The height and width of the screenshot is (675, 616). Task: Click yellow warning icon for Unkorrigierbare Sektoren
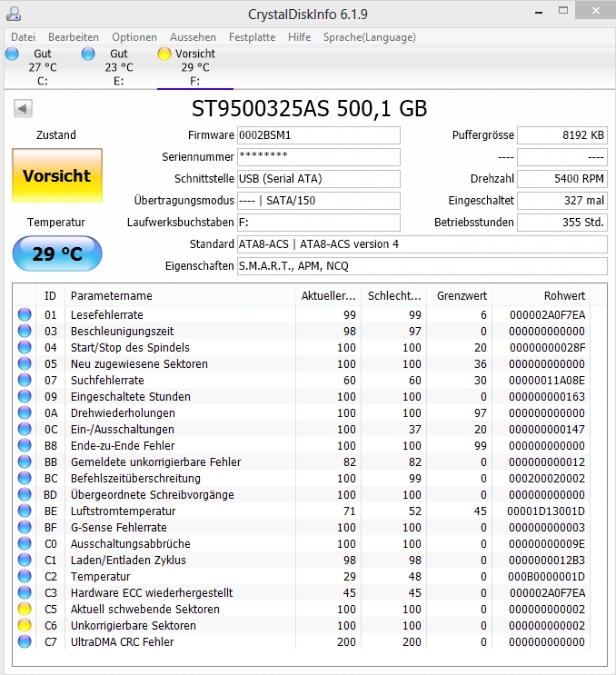click(x=25, y=626)
